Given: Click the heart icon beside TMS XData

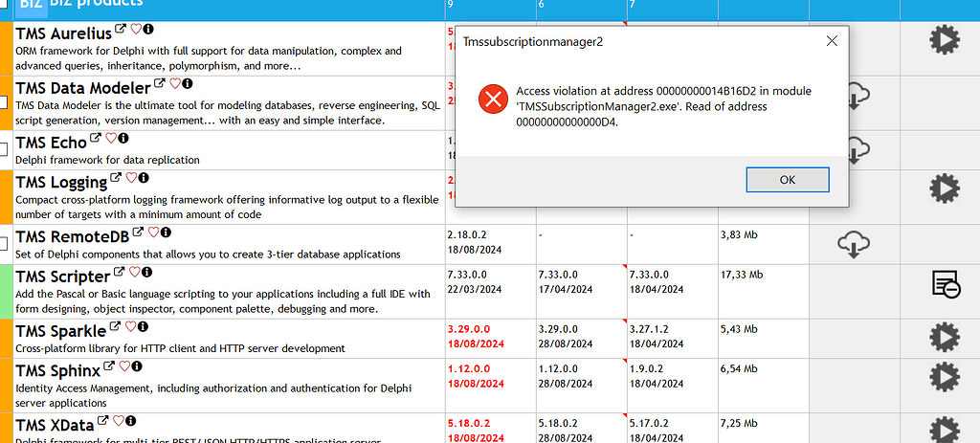Looking at the screenshot, I should pyautogui.click(x=118, y=420).
